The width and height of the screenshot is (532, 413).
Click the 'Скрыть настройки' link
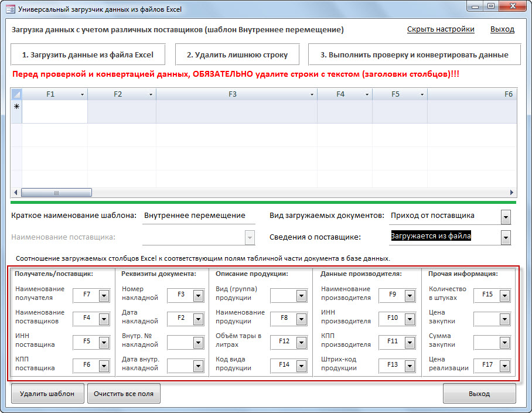coord(441,29)
